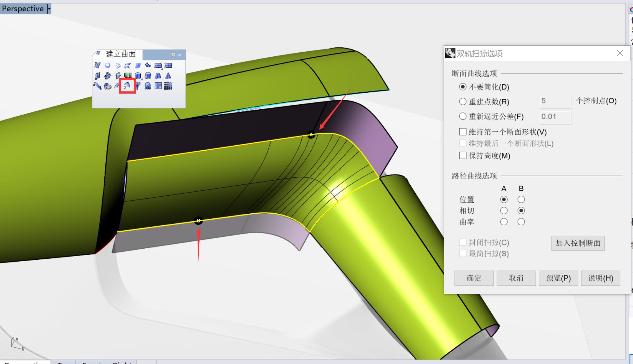Select the Sweep 2 Rails tool icon
Viewport: 633px width, 364px height.
[x=127, y=86]
